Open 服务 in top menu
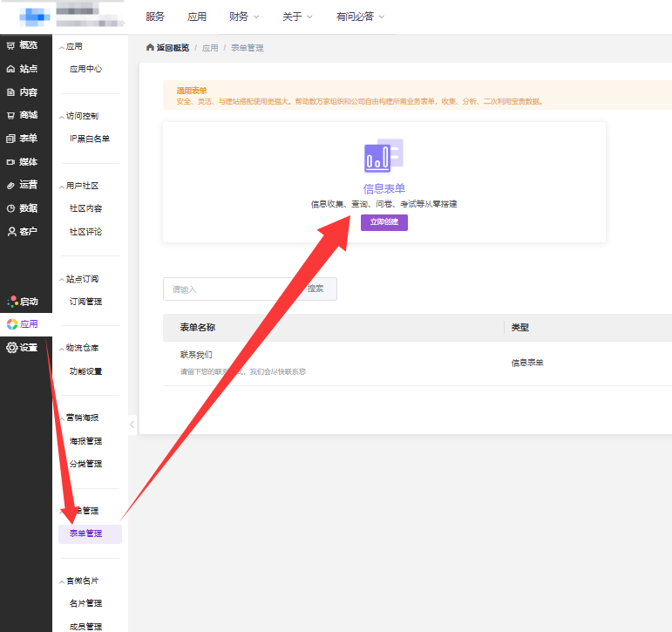 point(155,17)
